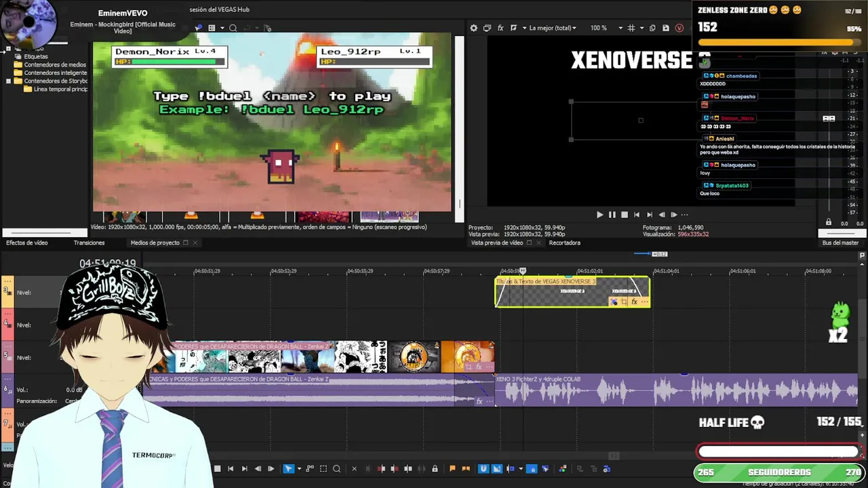Image resolution: width=868 pixels, height=488 pixels.
Task: Close the Medios de proyecto tab
Action: click(x=195, y=243)
